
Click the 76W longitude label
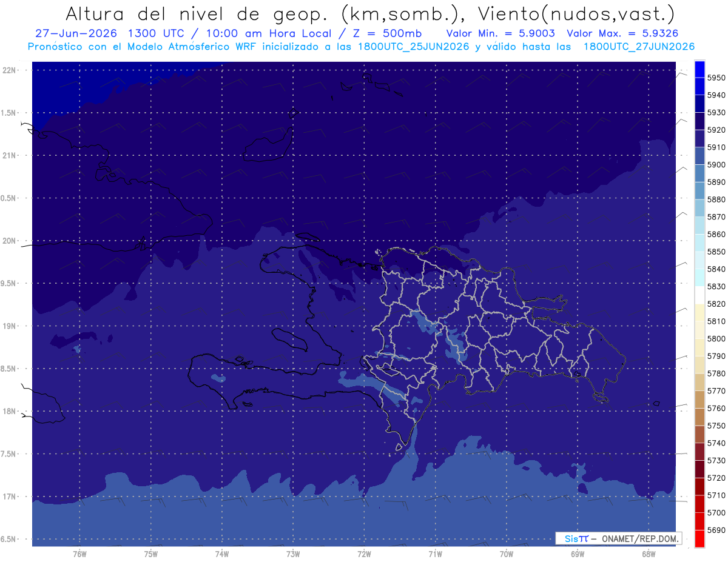(79, 554)
